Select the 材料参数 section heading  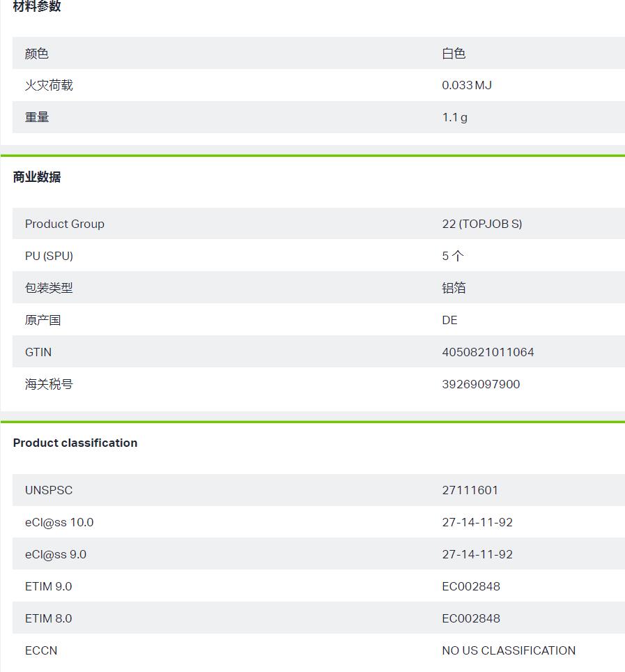[37, 6]
